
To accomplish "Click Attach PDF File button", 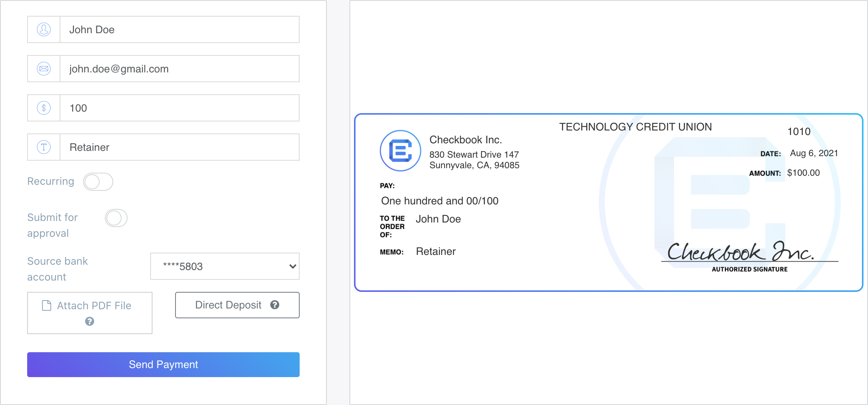I will tap(90, 313).
